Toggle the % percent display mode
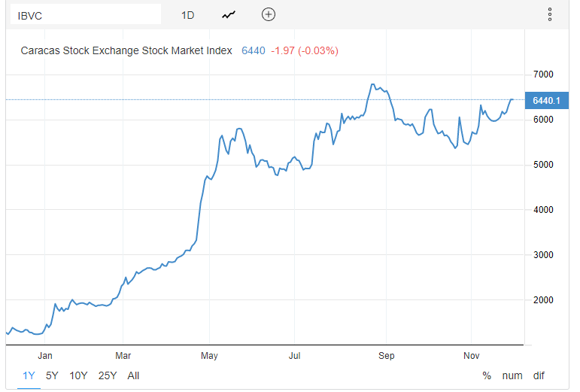The height and width of the screenshot is (392, 580). [x=487, y=375]
